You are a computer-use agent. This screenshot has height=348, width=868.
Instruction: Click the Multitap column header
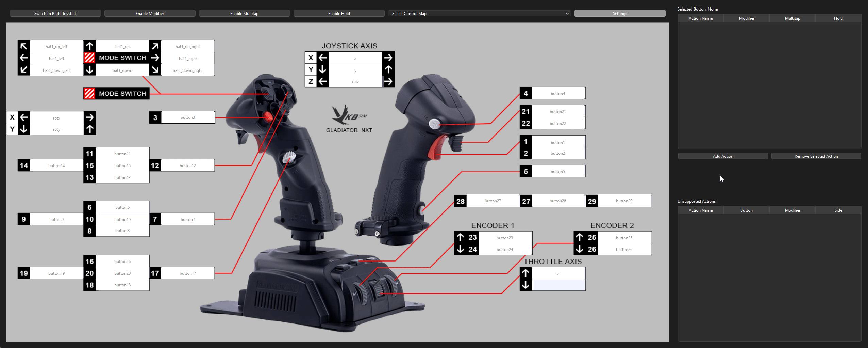792,18
